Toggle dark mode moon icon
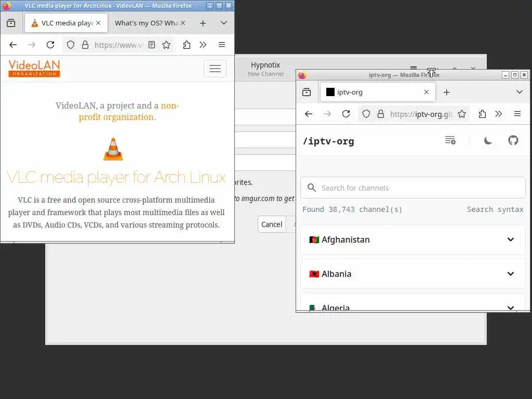532x399 pixels. tap(488, 140)
